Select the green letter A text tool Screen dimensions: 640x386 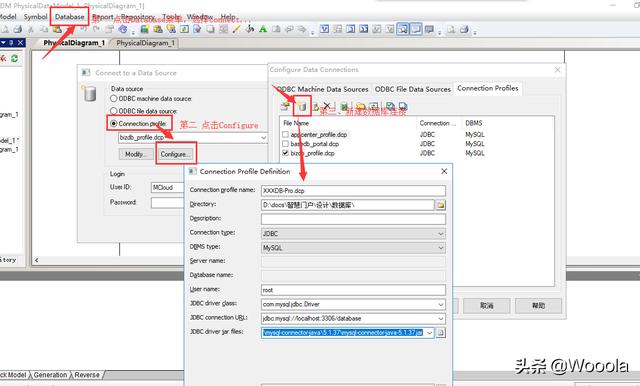tap(263, 29)
